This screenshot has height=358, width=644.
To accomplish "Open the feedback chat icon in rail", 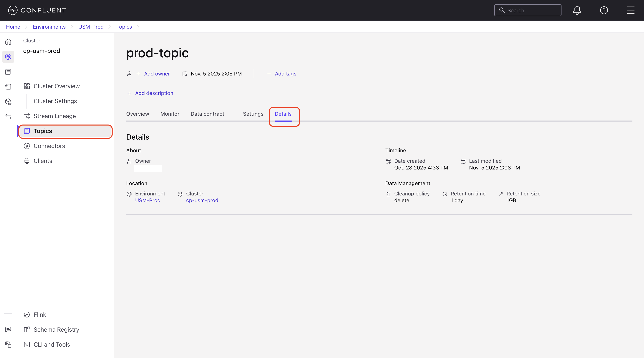I will (x=8, y=329).
